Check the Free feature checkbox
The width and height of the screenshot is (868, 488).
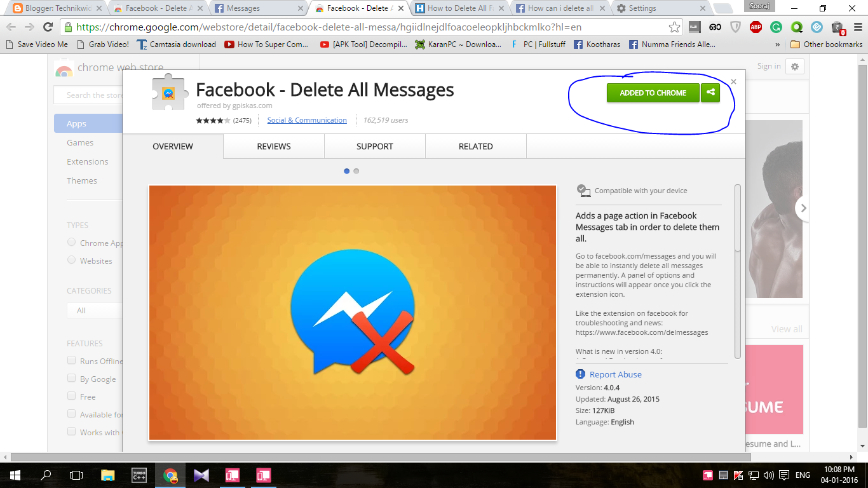71,396
